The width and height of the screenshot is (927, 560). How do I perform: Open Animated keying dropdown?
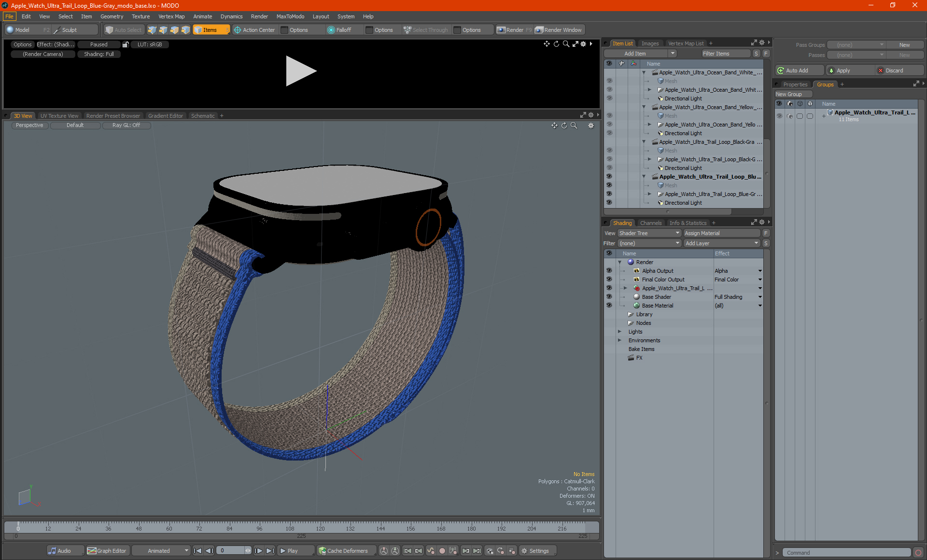(x=161, y=551)
